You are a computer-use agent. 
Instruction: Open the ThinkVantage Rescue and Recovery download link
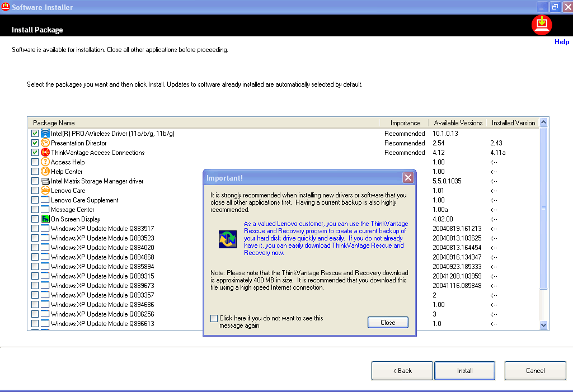326,238
